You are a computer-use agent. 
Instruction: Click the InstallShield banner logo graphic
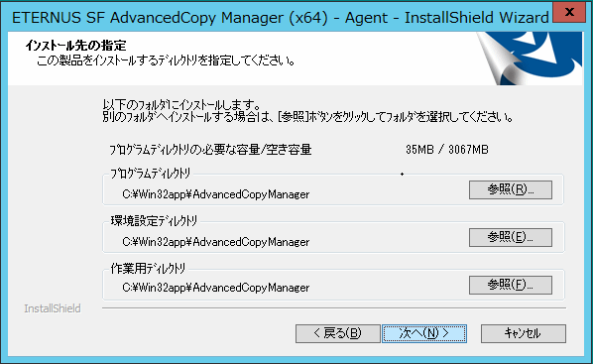coord(530,59)
